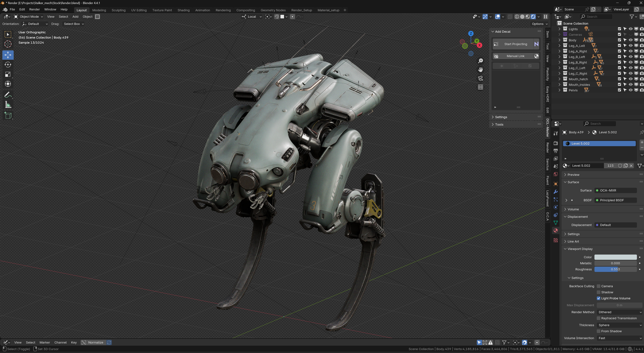644x353 pixels.
Task: Toggle Backface Culling Camera checkbox
Action: pyautogui.click(x=598, y=286)
